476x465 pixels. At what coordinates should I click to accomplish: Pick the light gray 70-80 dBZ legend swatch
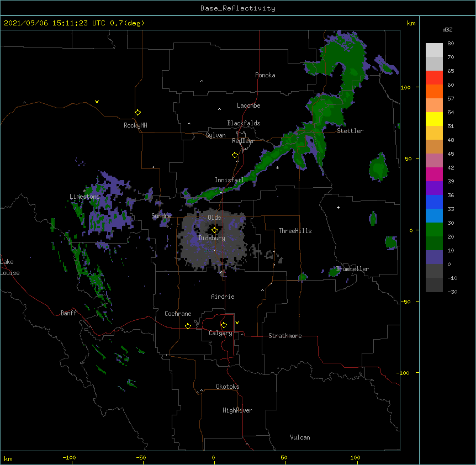click(434, 50)
